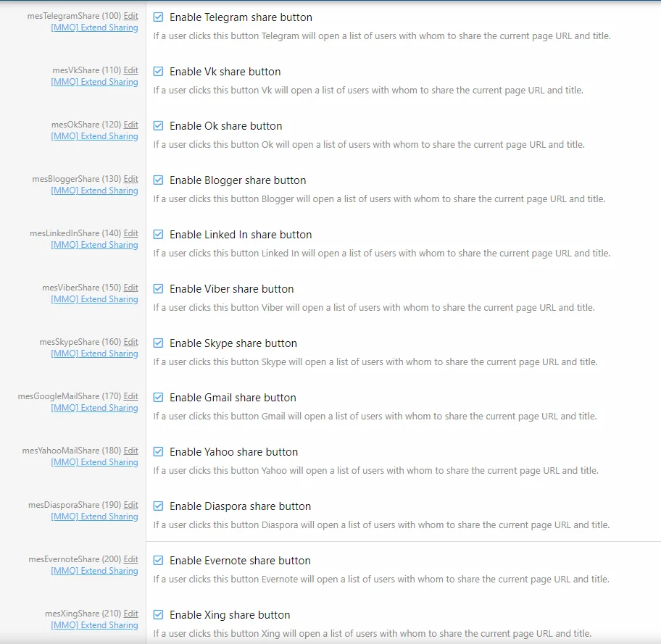Toggle the Enable Vk share button checkbox
661x644 pixels.
(158, 72)
